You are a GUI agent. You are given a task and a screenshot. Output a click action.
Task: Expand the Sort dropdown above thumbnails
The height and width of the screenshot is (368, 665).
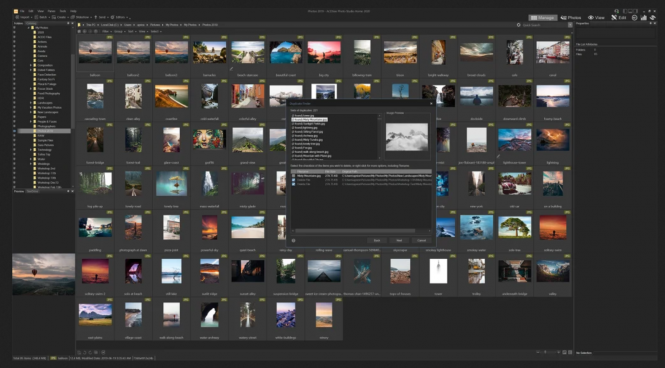click(131, 31)
